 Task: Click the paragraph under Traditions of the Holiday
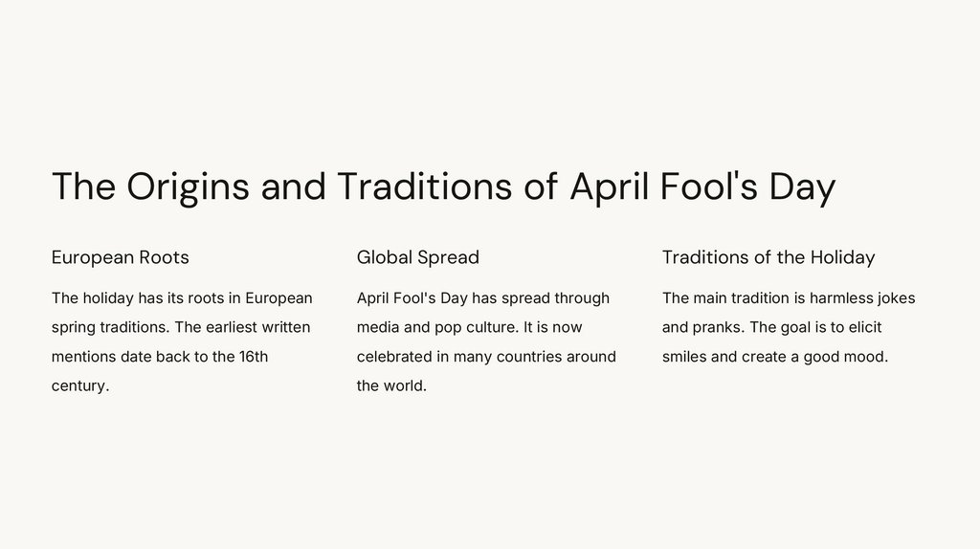tap(788, 327)
